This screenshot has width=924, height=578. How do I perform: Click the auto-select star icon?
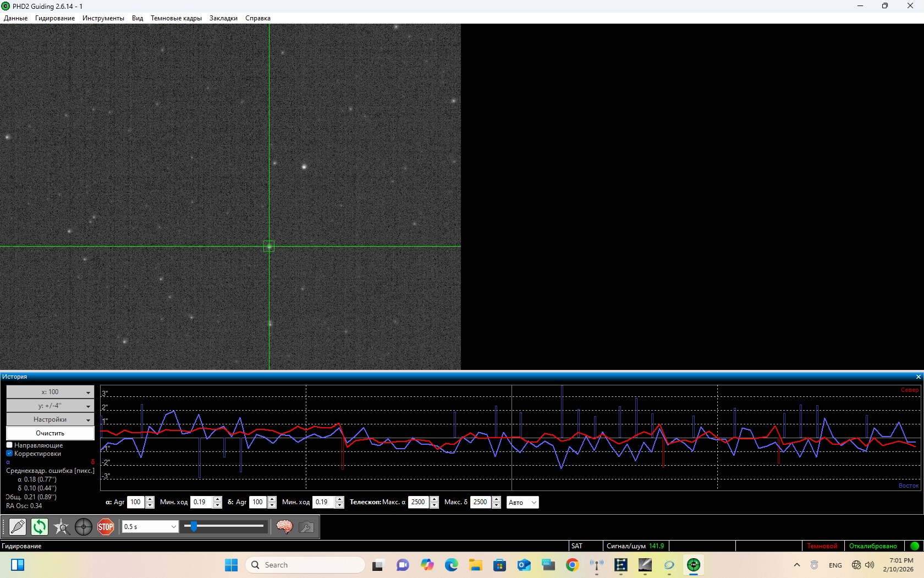[x=62, y=527]
